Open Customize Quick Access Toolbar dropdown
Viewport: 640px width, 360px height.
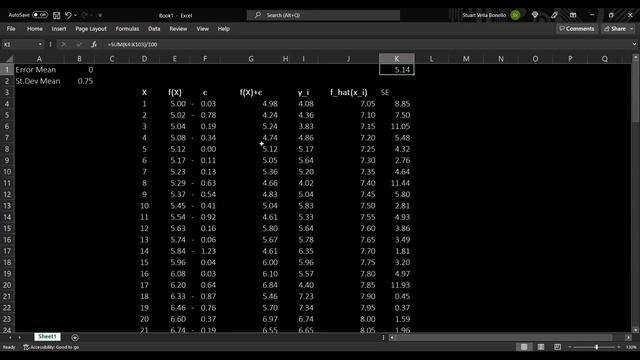click(x=100, y=16)
